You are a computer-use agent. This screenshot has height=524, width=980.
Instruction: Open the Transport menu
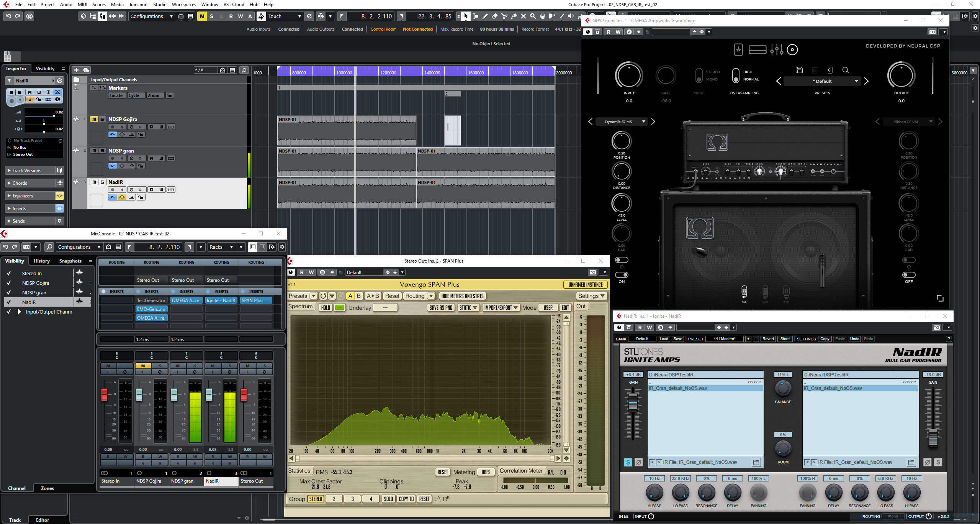pos(138,5)
